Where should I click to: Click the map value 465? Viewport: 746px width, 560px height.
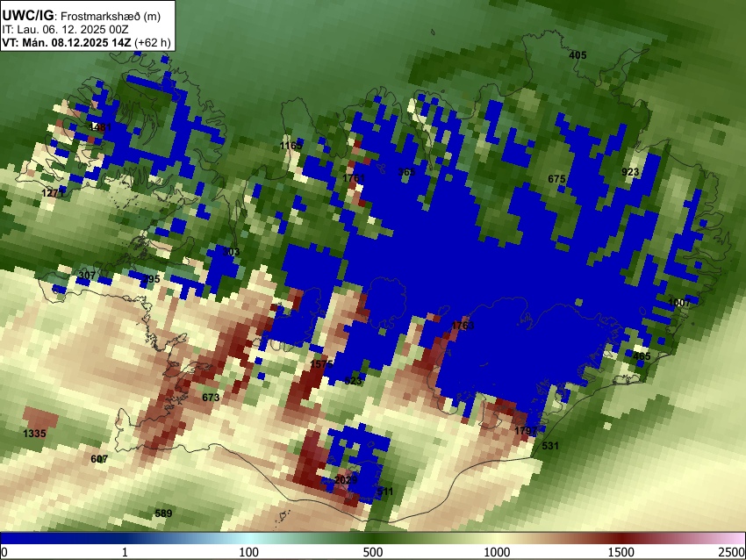642,356
